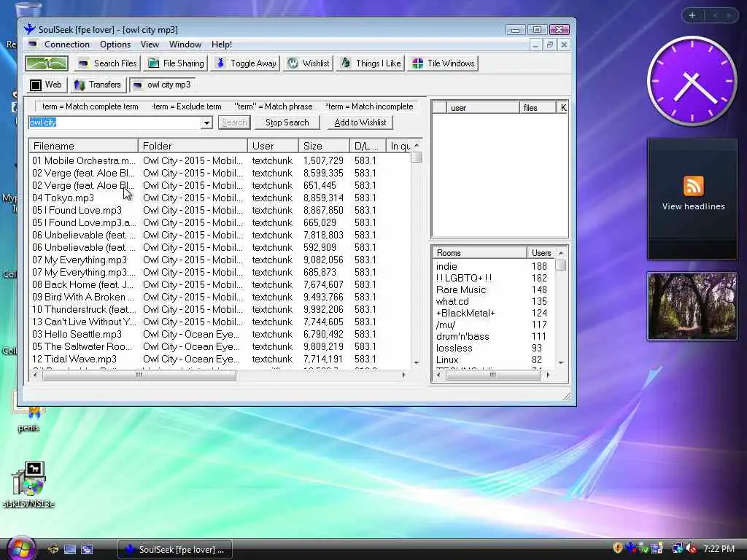Select the lossless room
The height and width of the screenshot is (560, 747).
(454, 348)
